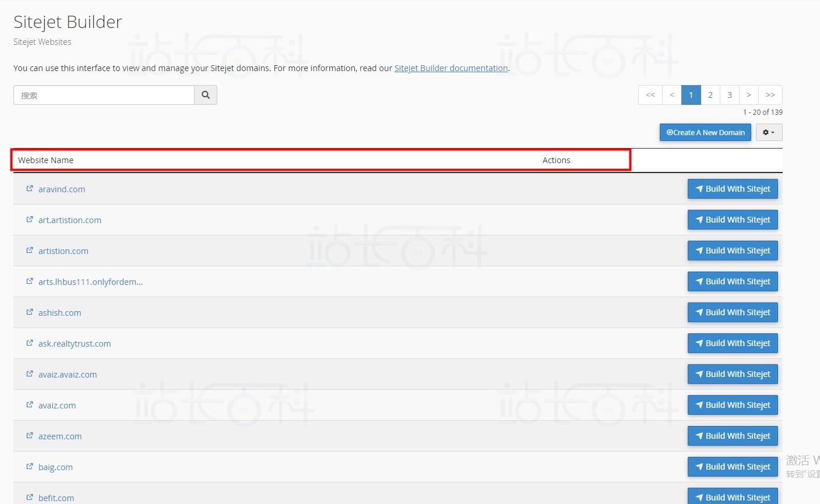Open the avaiz.avaiz.com domain link

coord(68,375)
